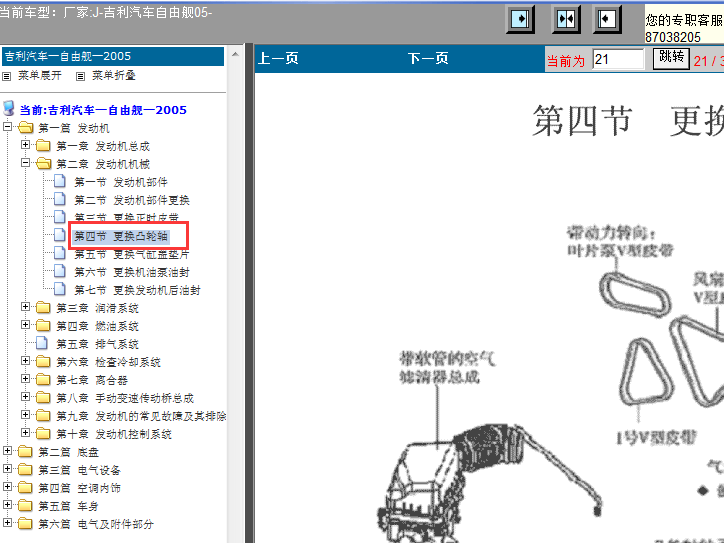The height and width of the screenshot is (543, 724).
Task: Click folder icon of 第三章 润滑系统
Action: [43, 308]
